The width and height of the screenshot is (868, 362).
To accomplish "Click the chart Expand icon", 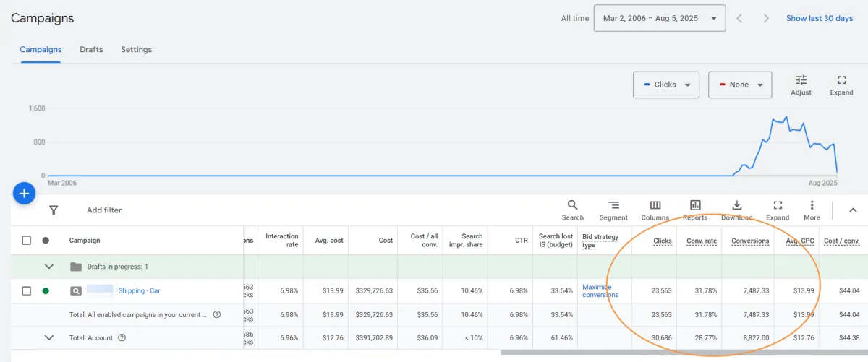I will (x=841, y=85).
